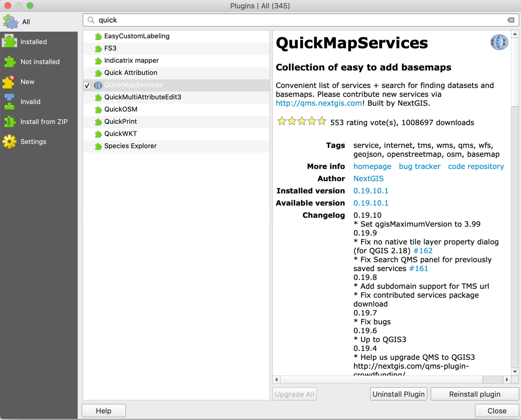Viewport: 521px width, 420px height.
Task: Switch to the New plugins tab label
Action: tap(27, 82)
